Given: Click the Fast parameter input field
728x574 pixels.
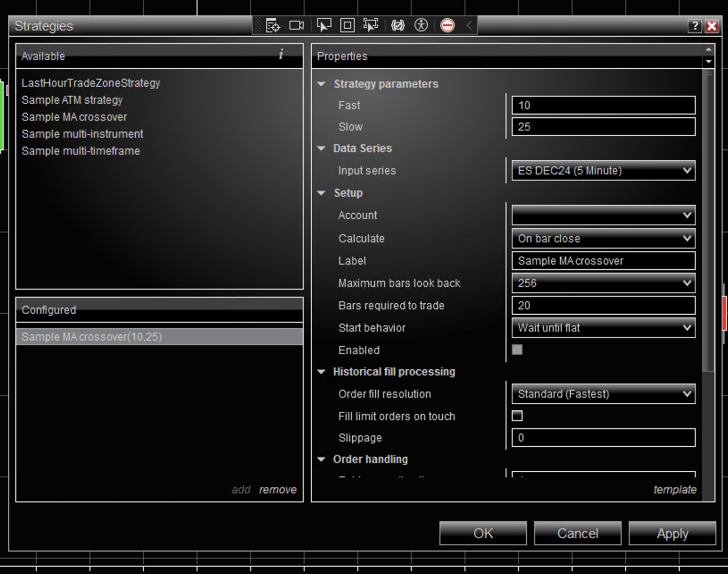Looking at the screenshot, I should [x=603, y=105].
